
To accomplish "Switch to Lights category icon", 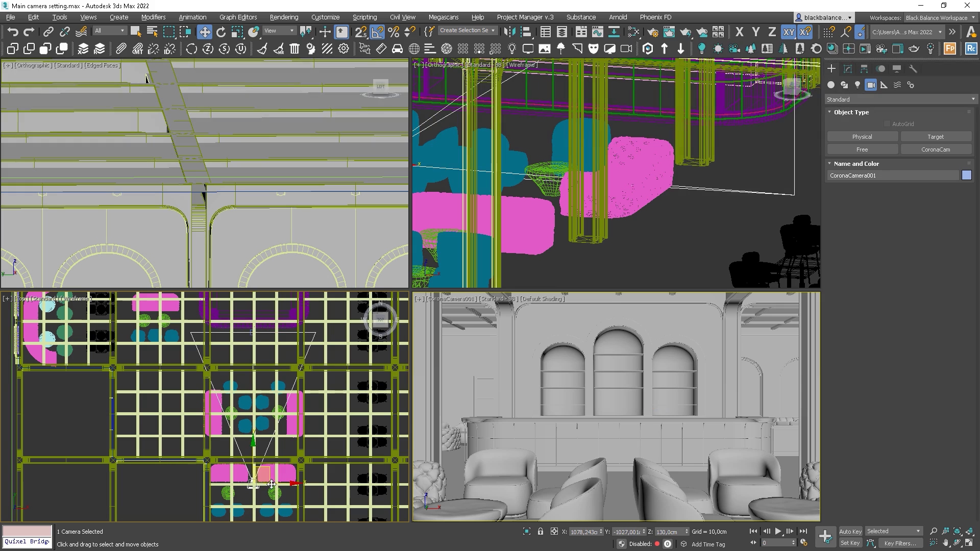I will (x=857, y=85).
